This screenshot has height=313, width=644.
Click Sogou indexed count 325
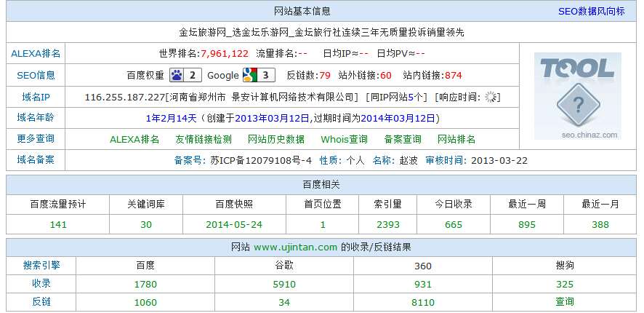click(x=564, y=284)
